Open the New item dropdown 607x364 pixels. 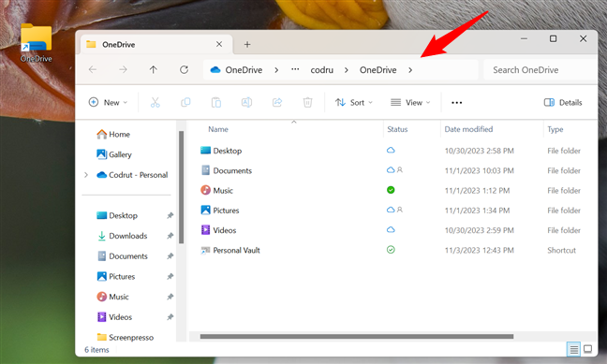(108, 103)
